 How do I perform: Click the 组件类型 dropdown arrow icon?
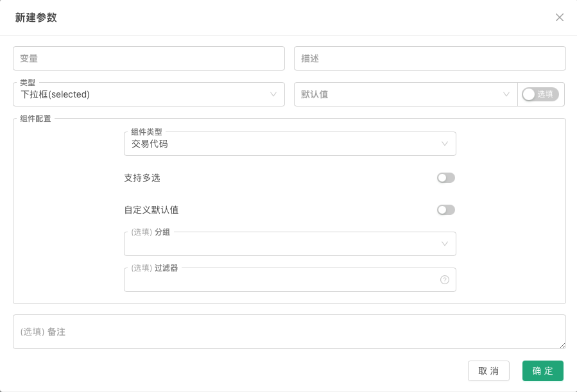(445, 144)
